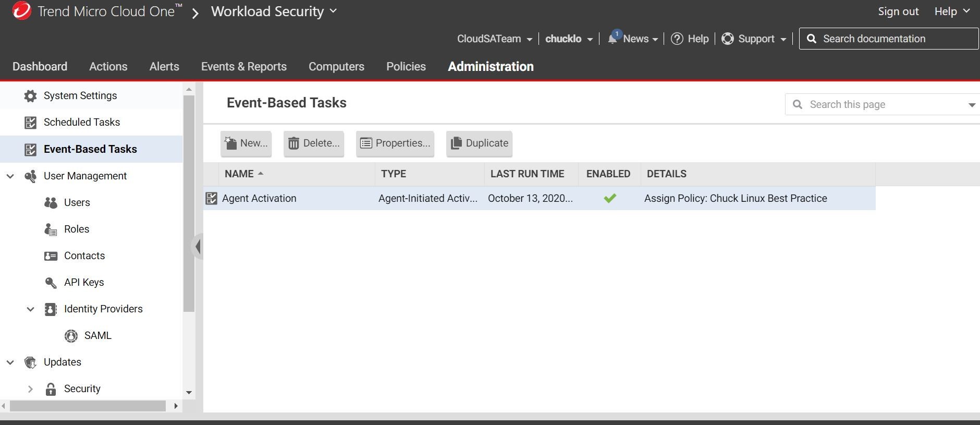This screenshot has height=425, width=980.
Task: Click sidebar vertical scrollbar down arrow
Action: 189,392
